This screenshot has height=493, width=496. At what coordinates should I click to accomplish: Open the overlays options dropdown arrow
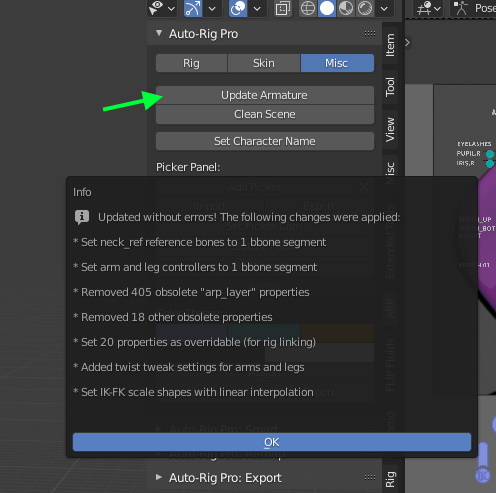click(257, 9)
